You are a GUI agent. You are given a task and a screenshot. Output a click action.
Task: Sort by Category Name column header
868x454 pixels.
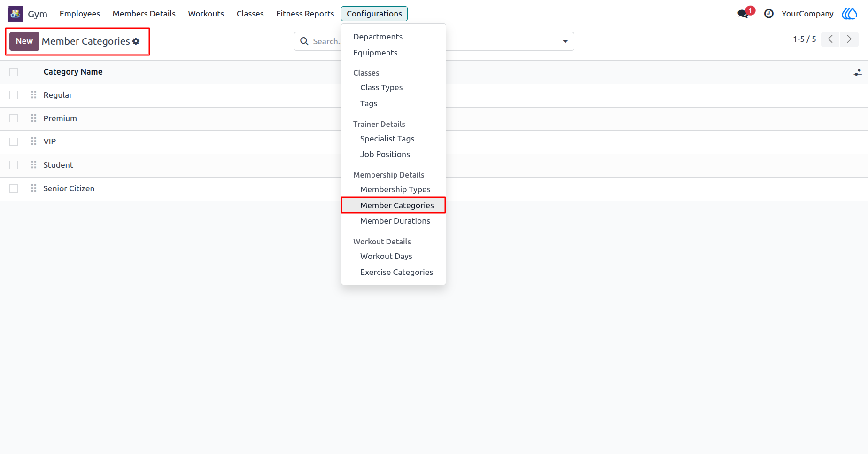73,72
